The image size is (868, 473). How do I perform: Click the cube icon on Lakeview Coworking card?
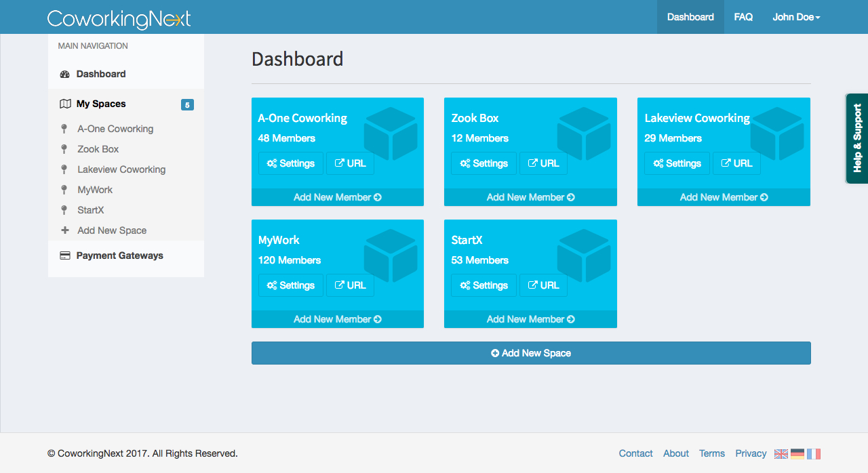tap(777, 133)
